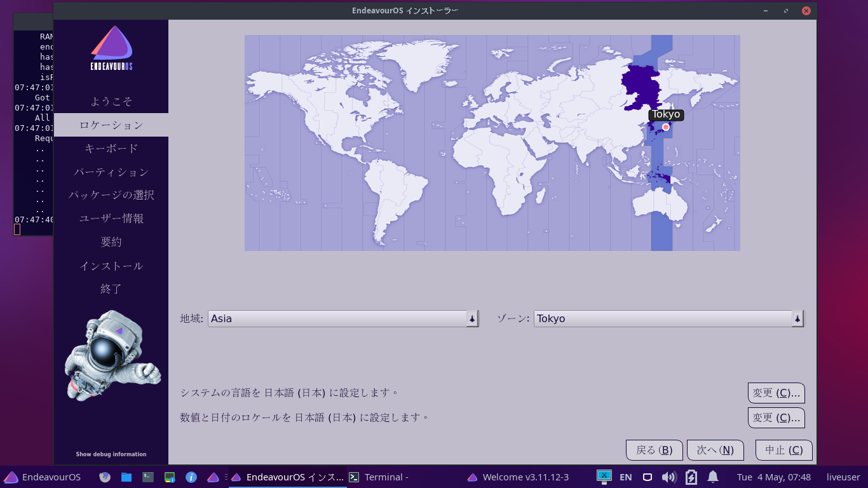Switch to Welcome v3.11.12-3 taskbar window entry
The width and height of the screenshot is (868, 488).
(518, 477)
